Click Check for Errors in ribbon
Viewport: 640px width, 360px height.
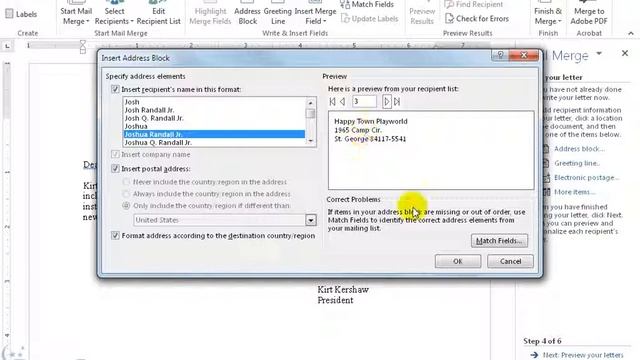point(477,19)
